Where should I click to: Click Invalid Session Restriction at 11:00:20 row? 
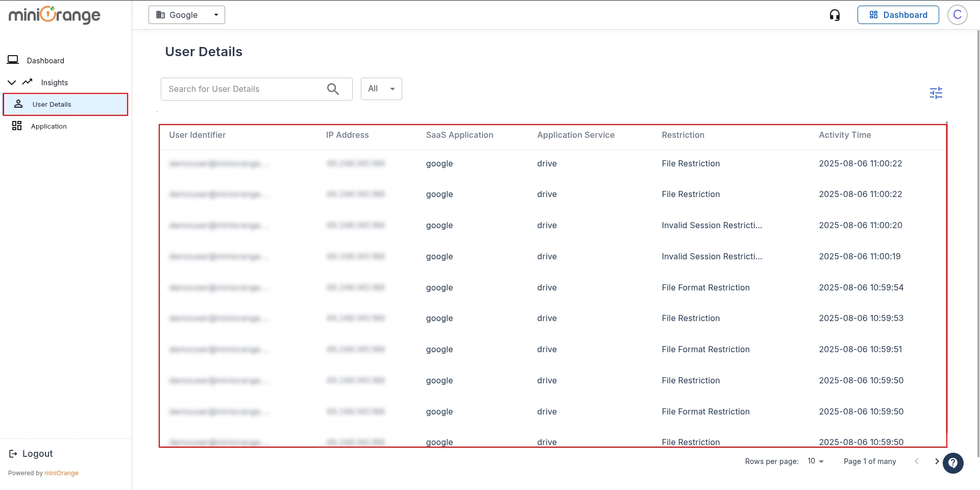(x=712, y=225)
